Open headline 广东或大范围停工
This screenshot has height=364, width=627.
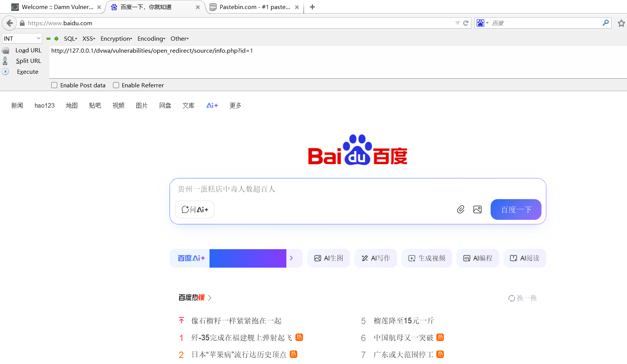tap(403, 354)
